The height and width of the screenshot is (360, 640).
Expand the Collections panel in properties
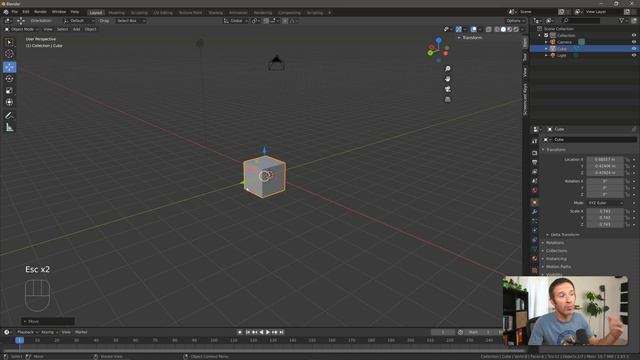coord(556,251)
